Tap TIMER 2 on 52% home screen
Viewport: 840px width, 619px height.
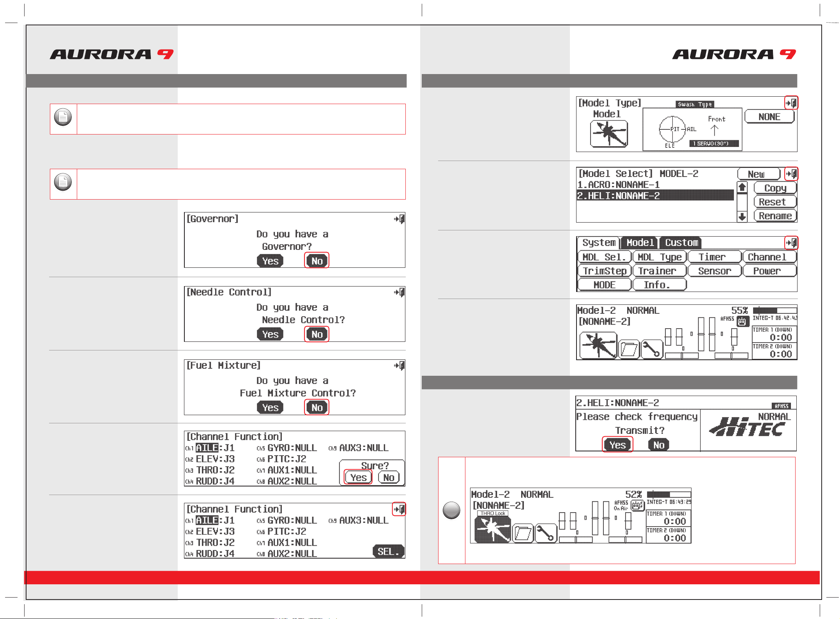(668, 535)
